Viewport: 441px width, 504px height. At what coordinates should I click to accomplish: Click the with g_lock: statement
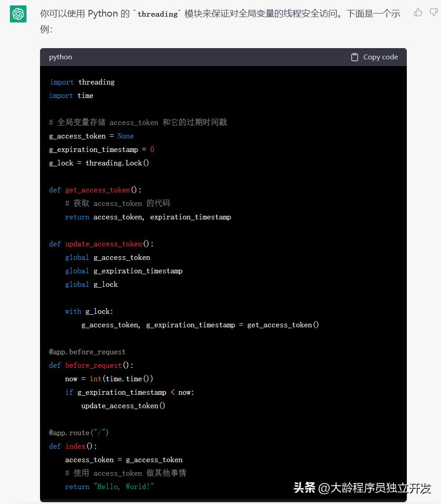click(89, 311)
